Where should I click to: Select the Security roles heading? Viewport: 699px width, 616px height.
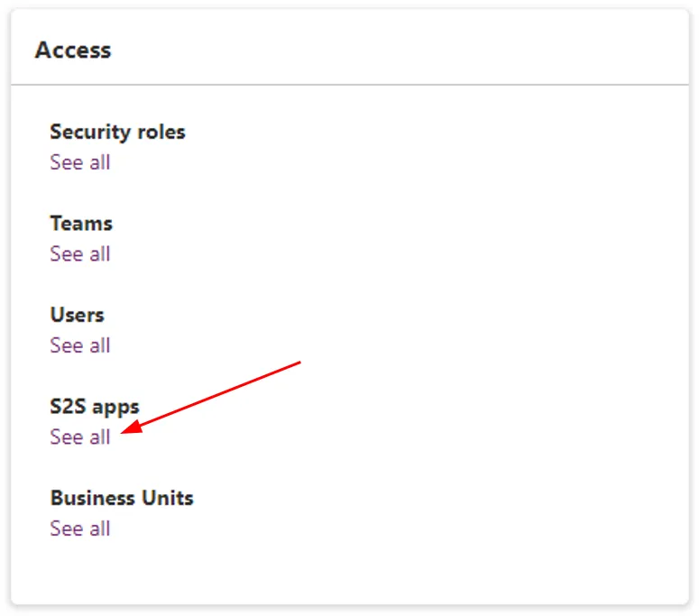click(x=117, y=133)
